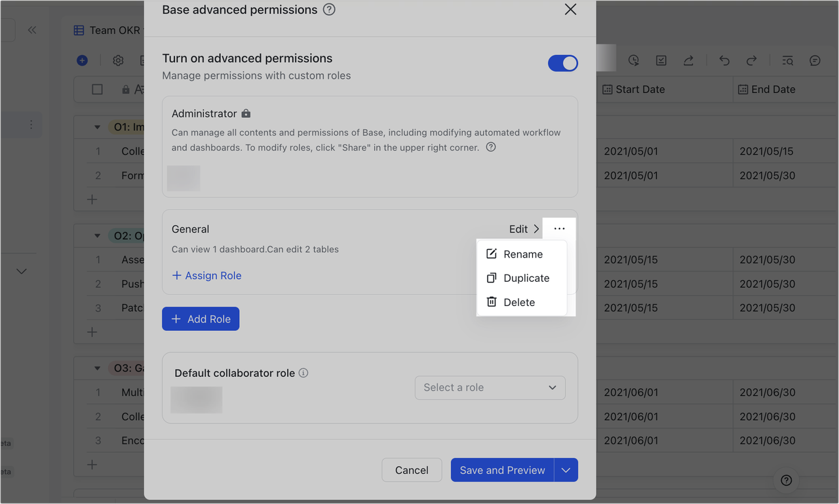Image resolution: width=839 pixels, height=504 pixels.
Task: Open grid settings with the gear icon
Action: pos(118,60)
